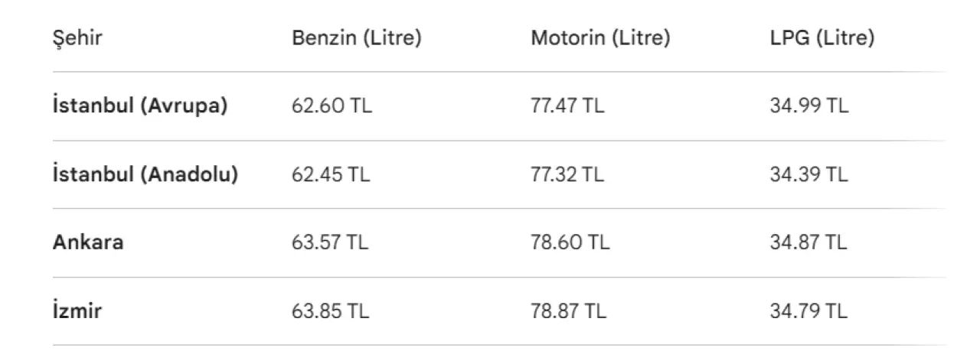980x364 pixels.
Task: Click the 62.60 TL benzin price
Action: [332, 106]
